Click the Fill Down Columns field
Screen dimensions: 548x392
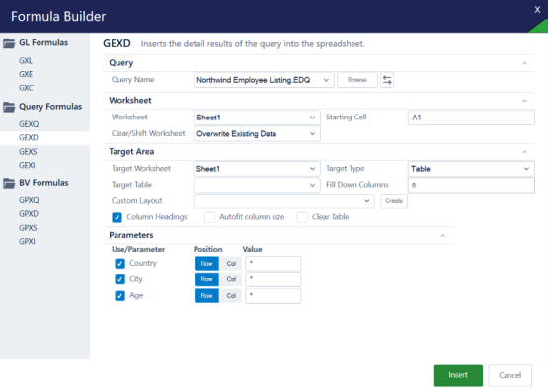(471, 185)
